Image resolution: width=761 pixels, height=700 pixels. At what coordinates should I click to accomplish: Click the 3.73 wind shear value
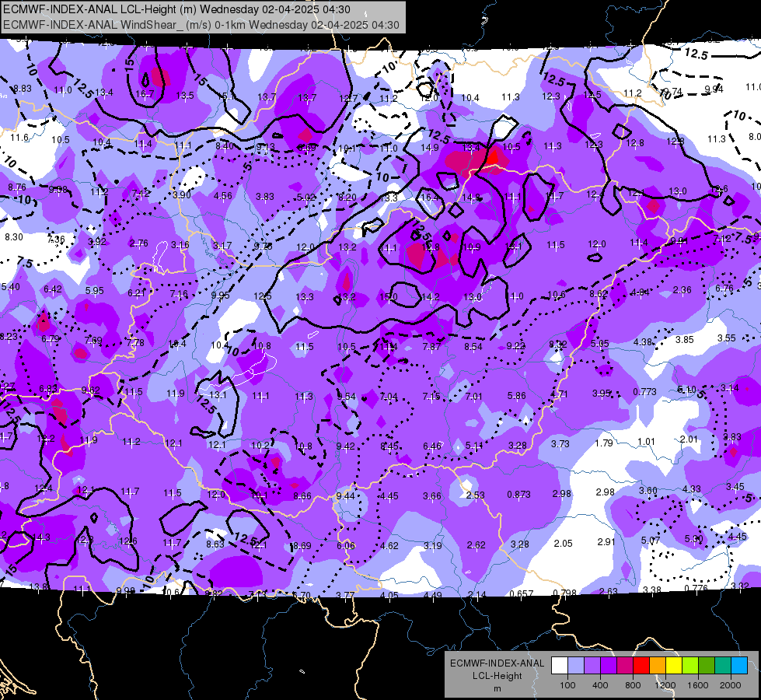[560, 444]
